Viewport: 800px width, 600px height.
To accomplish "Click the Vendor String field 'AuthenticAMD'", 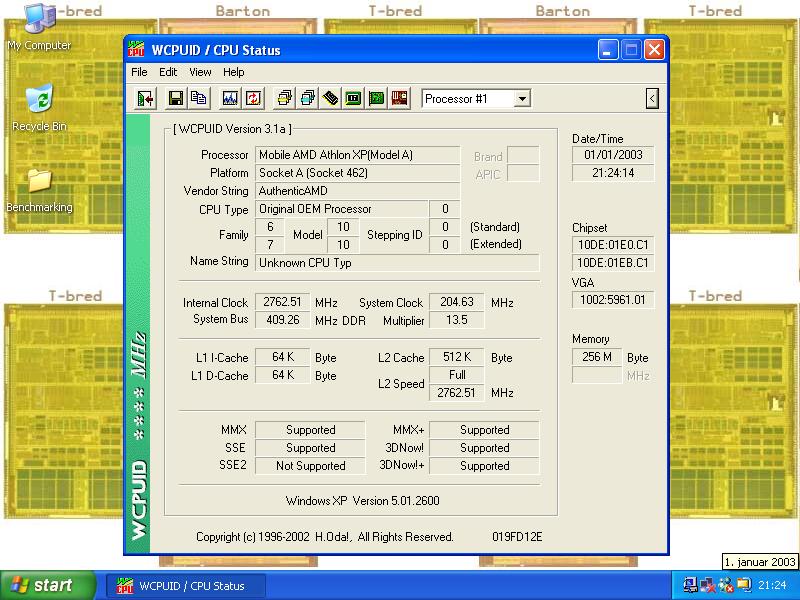I will 357,191.
